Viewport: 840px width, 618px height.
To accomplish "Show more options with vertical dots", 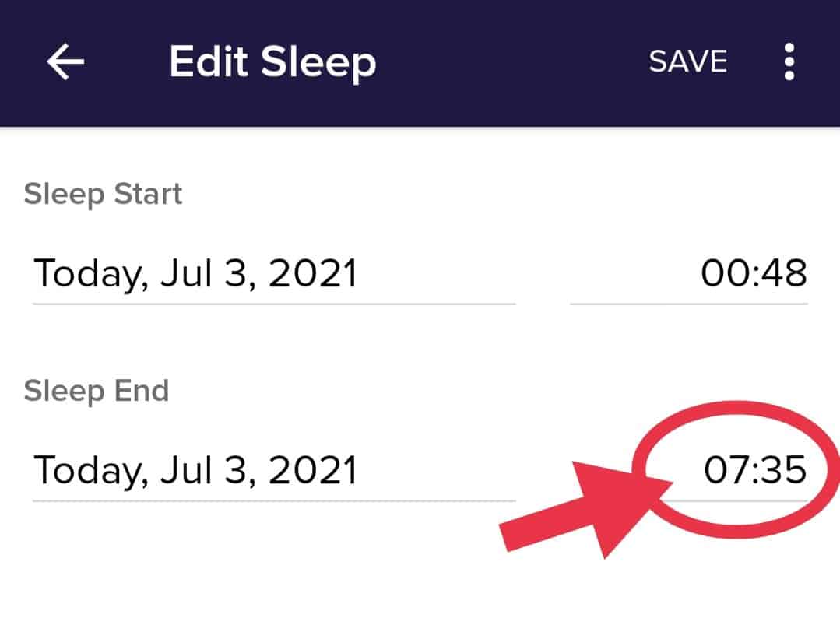I will 789,62.
